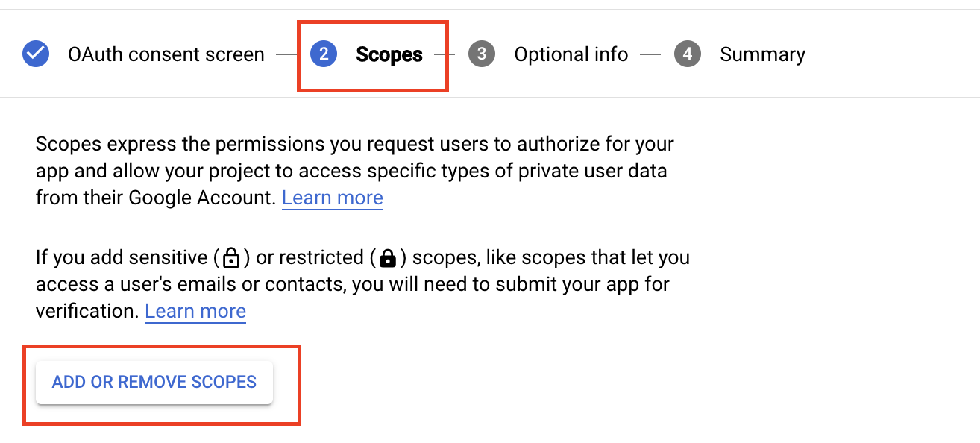The image size is (980, 443).
Task: Click the step 3 number circle
Action: click(482, 54)
